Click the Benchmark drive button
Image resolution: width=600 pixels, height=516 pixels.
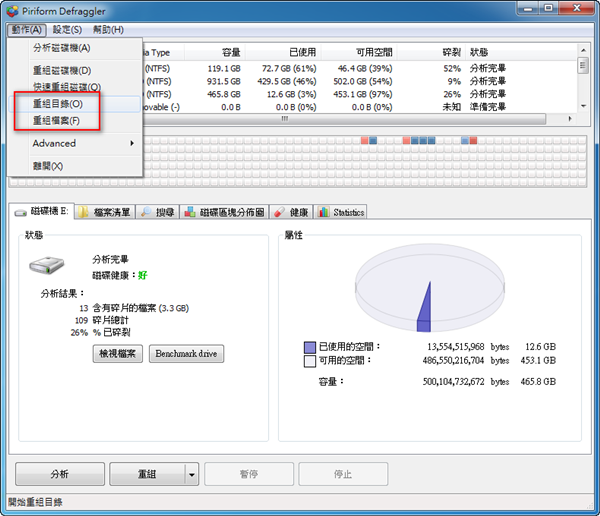186,353
